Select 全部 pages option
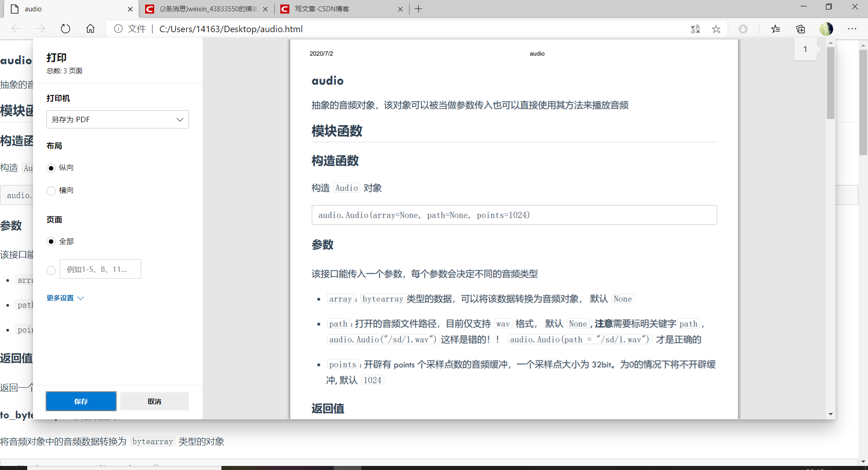Viewport: 868px width, 470px height. tap(51, 242)
